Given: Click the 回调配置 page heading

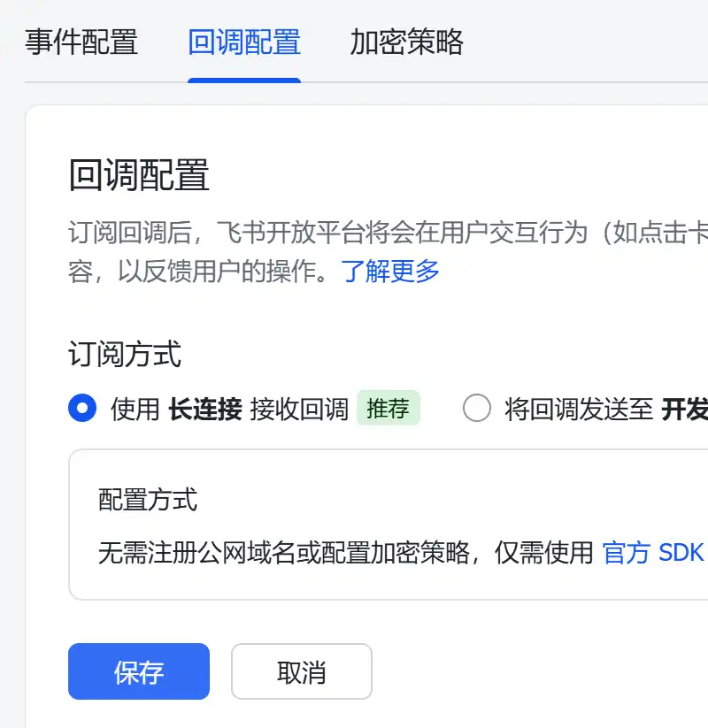Looking at the screenshot, I should (140, 176).
